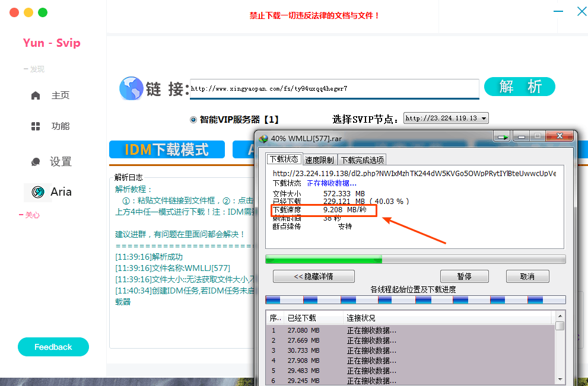Click the 解析教程 heading in log
The image size is (588, 386).
[x=133, y=190]
